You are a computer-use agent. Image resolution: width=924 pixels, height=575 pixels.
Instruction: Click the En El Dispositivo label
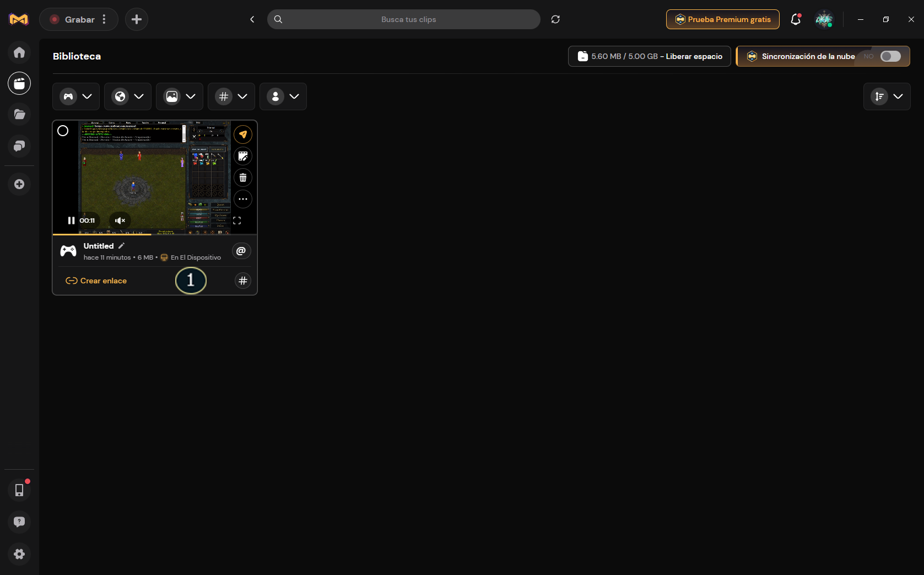click(x=196, y=257)
